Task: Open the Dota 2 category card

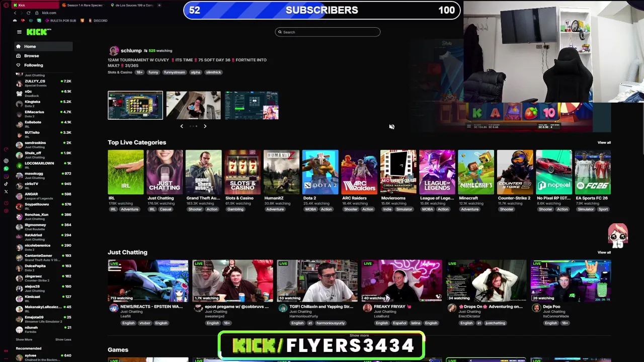Action: [320, 172]
